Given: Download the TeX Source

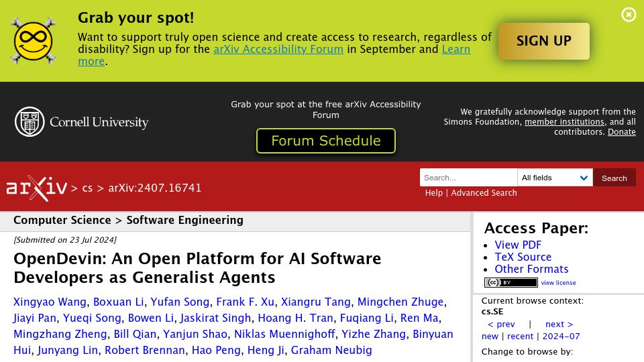Looking at the screenshot, I should click(523, 257).
